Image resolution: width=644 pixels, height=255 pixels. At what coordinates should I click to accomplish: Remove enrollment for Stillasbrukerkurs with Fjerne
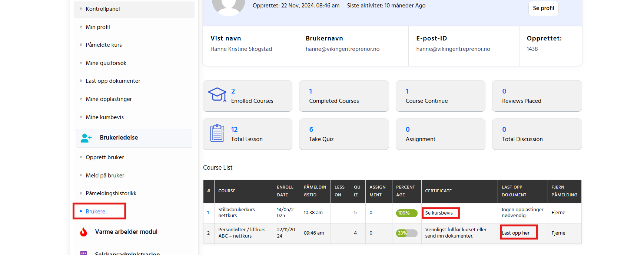pos(558,213)
